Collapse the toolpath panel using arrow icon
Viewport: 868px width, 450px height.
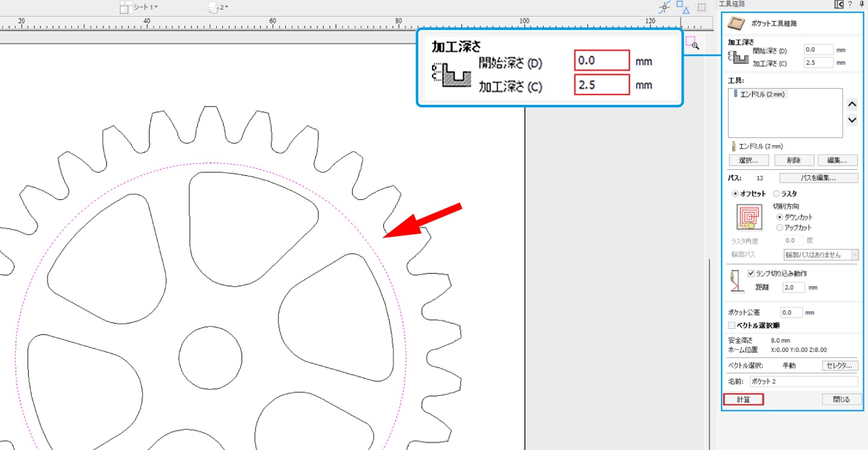838,4
